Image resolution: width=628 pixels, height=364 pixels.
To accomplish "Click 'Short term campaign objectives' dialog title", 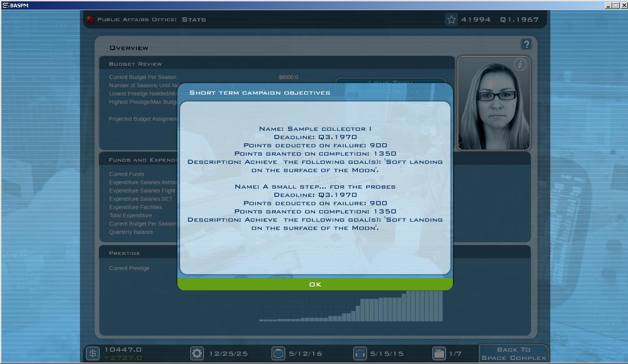I will click(x=260, y=93).
